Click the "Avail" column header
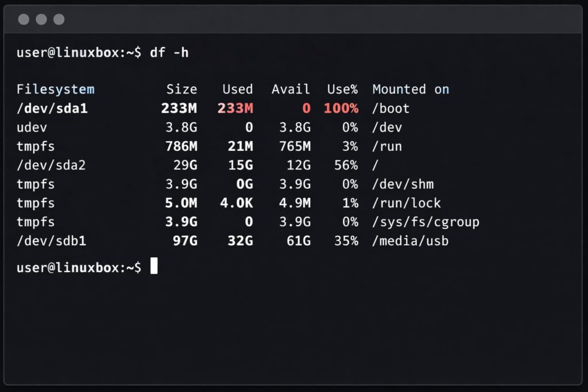 [291, 90]
